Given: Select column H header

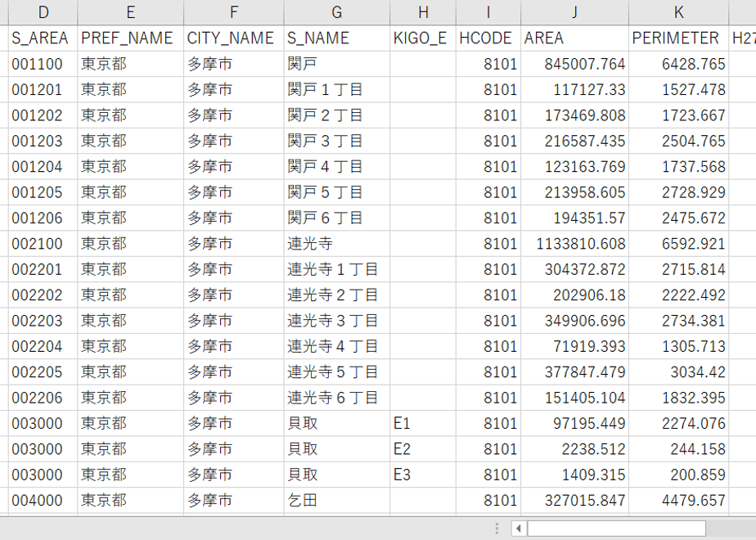Looking at the screenshot, I should (x=423, y=12).
